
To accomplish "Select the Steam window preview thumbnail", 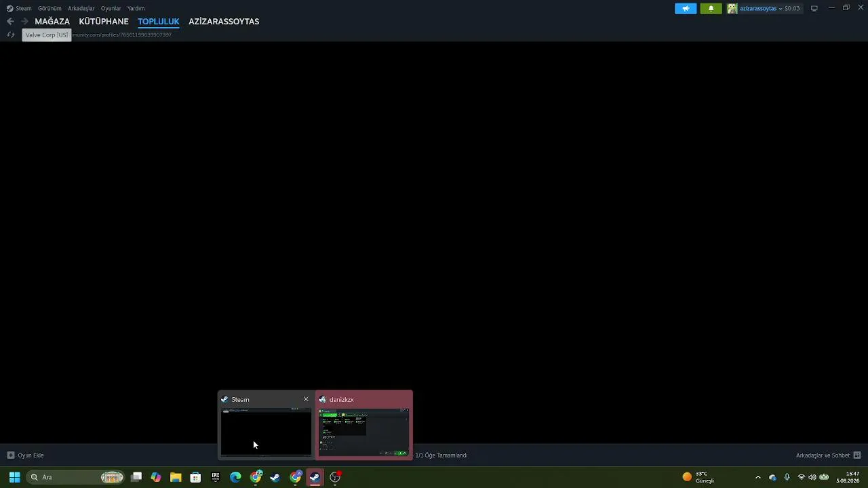I will 266,432.
